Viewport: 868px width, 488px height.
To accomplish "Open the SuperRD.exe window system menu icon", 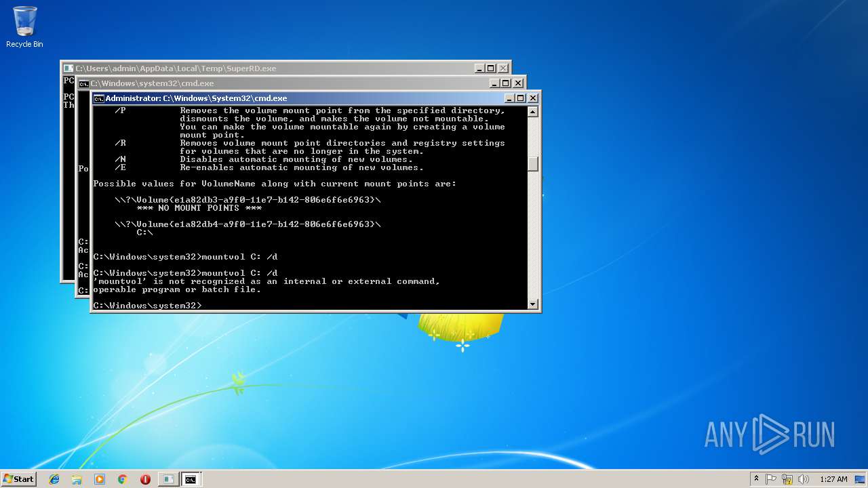I will coord(68,68).
